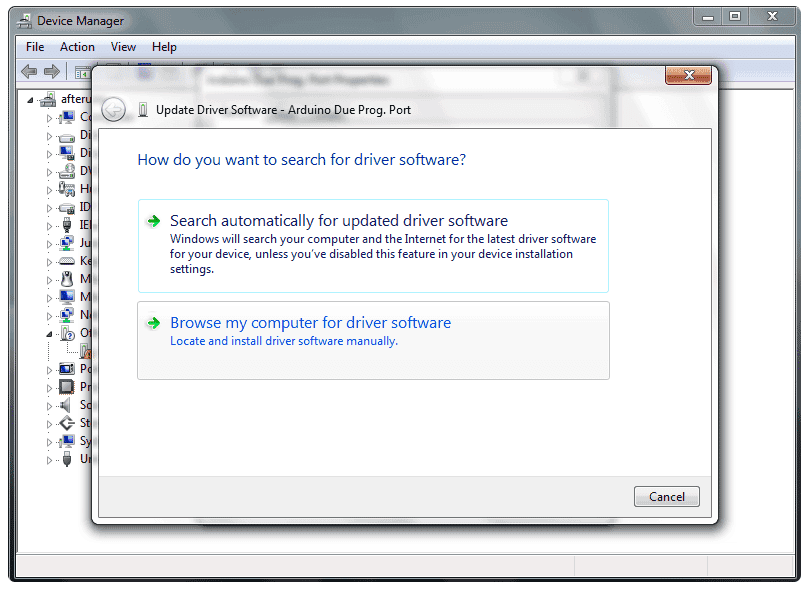Select the processor chip icon in tree
Screen dimensions: 810x590
tap(66, 387)
